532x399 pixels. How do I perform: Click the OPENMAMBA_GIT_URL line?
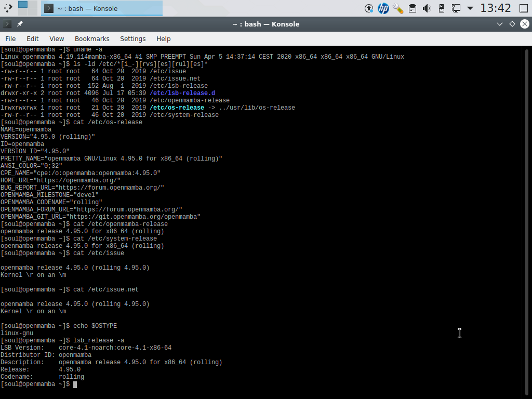pyautogui.click(x=100, y=217)
